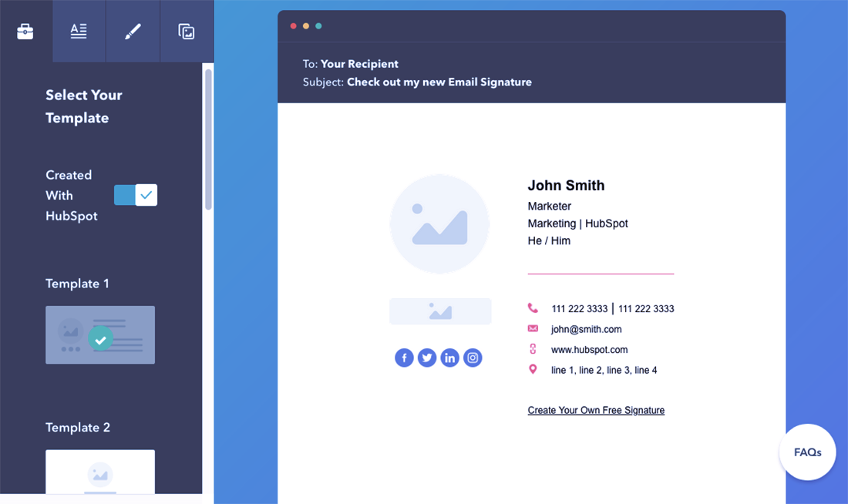Click the sidebar vertical scrollbar

[208, 139]
